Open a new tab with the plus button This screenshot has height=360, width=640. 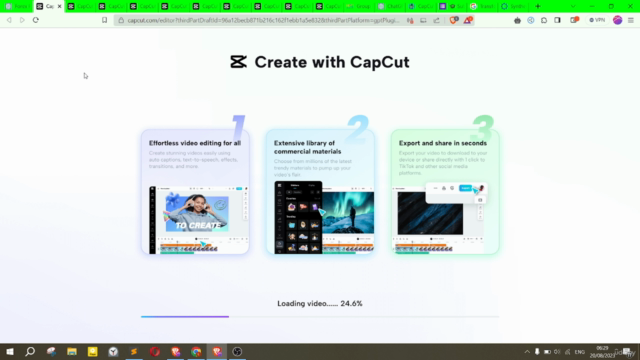[538, 6]
